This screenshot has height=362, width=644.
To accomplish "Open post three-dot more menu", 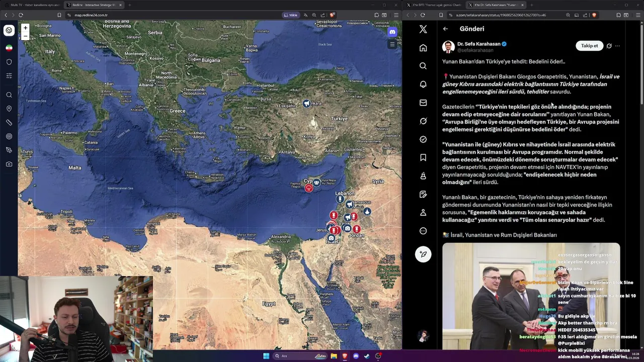I will pos(617,46).
